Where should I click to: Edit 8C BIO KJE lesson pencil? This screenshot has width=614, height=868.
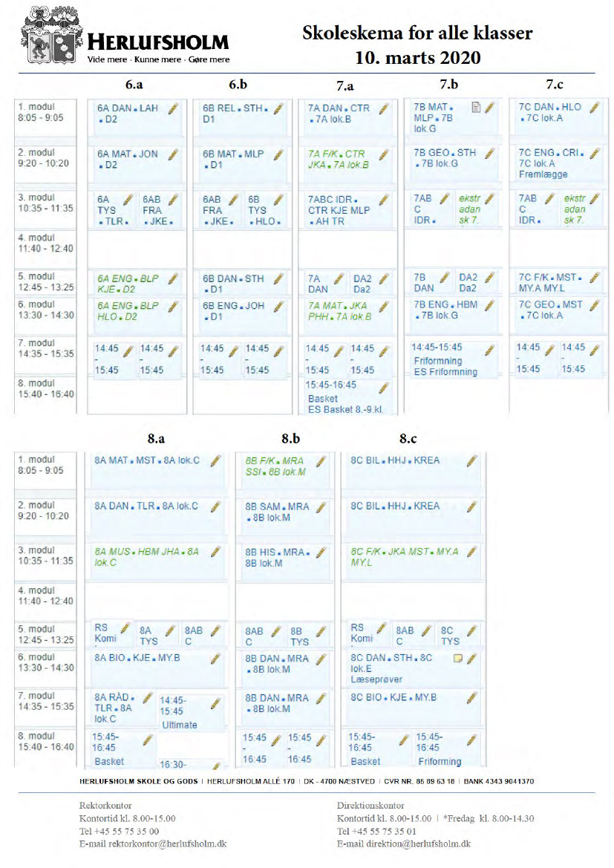tap(471, 698)
